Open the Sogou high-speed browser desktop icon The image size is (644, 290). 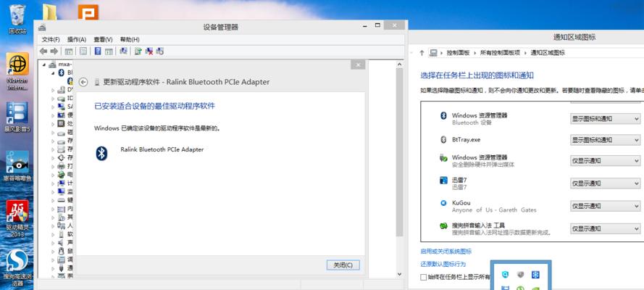tap(17, 268)
